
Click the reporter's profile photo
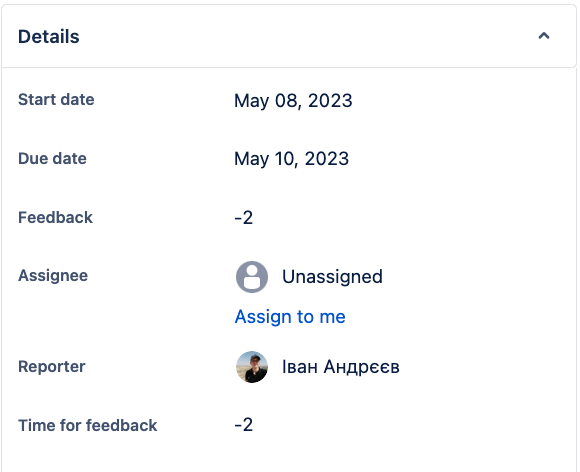click(252, 367)
